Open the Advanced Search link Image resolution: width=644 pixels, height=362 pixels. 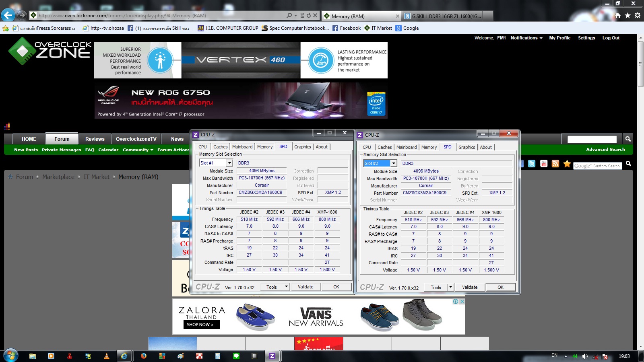(x=605, y=150)
